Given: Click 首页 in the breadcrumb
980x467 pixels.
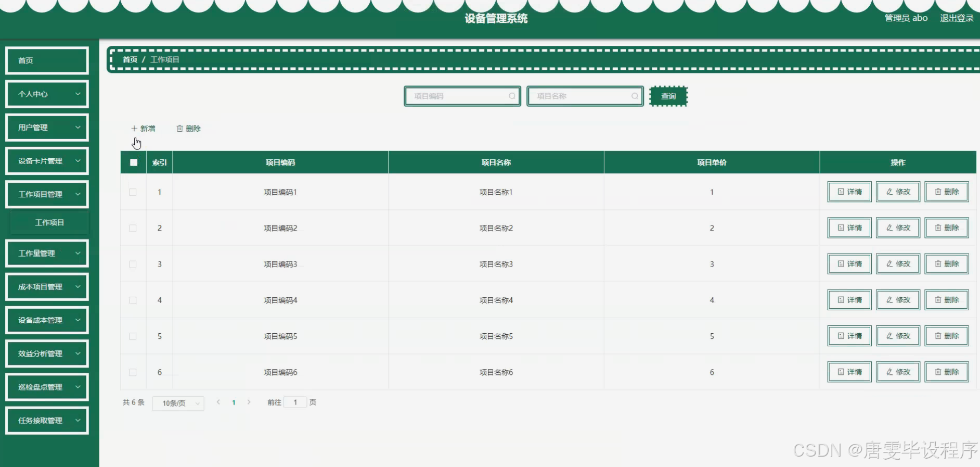Looking at the screenshot, I should 130,59.
